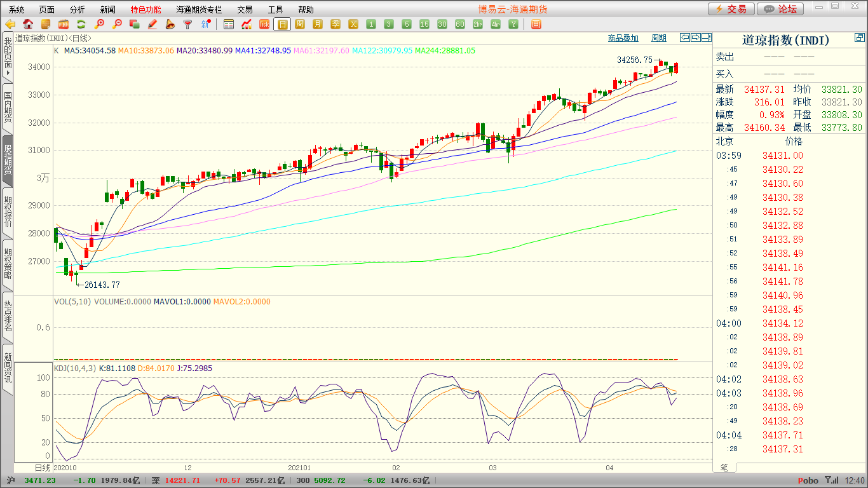Open the 交易 menu

pos(245,10)
